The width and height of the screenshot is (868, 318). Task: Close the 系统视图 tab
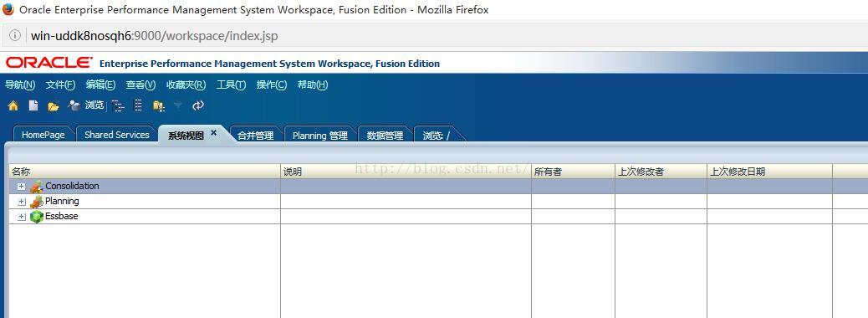click(214, 132)
